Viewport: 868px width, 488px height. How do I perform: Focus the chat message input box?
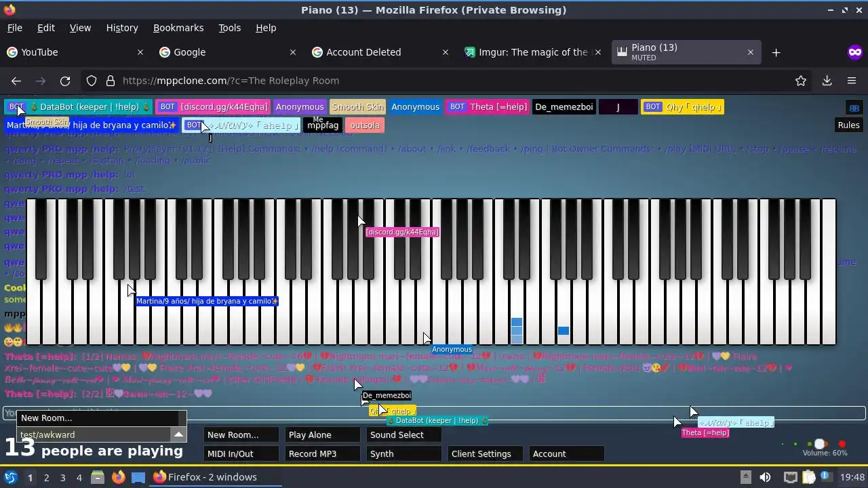[x=434, y=413]
